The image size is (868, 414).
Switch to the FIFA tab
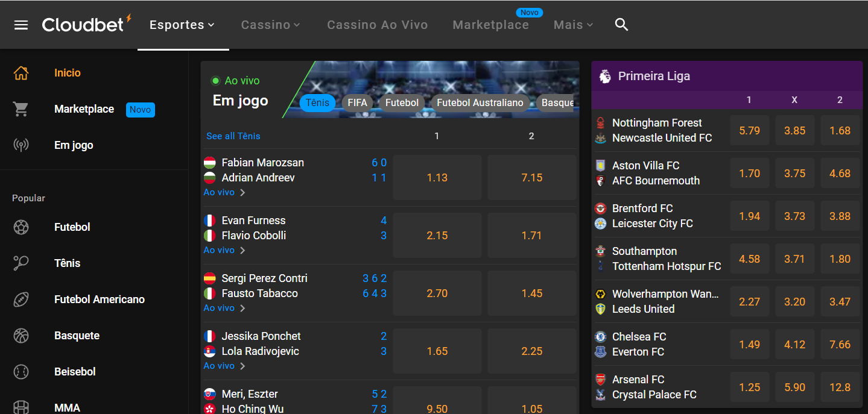tap(358, 102)
